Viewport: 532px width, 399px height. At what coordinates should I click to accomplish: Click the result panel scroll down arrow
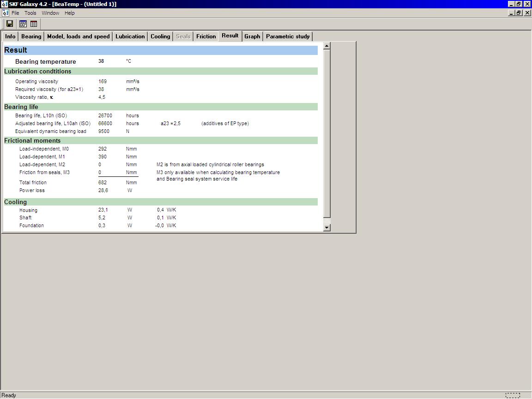point(327,227)
